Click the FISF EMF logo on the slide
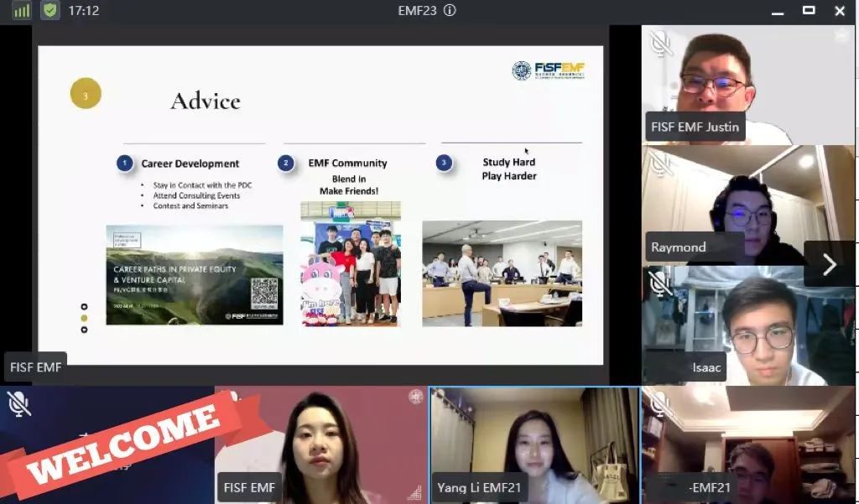The width and height of the screenshot is (859, 504). point(549,70)
